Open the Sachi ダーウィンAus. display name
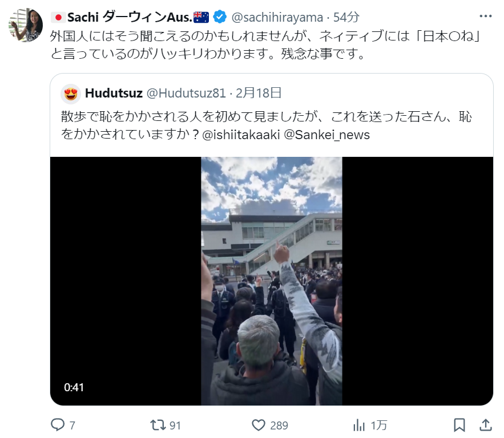This screenshot has height=438, width=504. (130, 17)
